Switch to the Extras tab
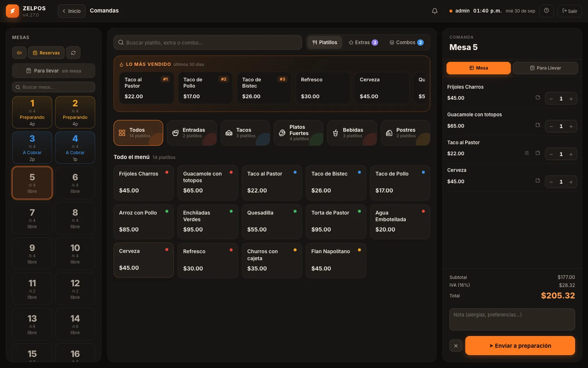Viewport: 588px width, 368px height. click(x=363, y=42)
